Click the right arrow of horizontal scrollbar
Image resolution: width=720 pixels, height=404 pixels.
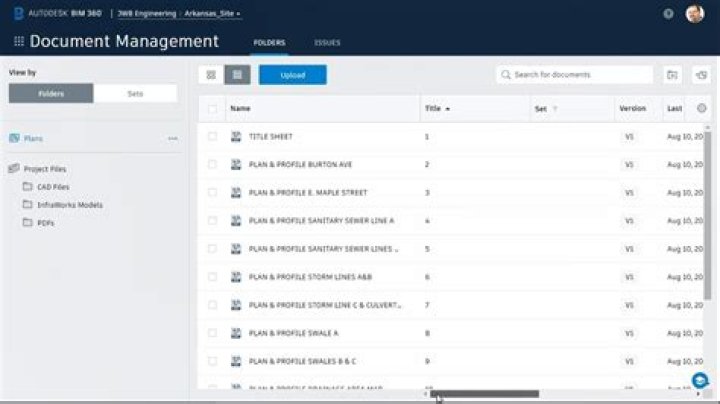pos(698,394)
